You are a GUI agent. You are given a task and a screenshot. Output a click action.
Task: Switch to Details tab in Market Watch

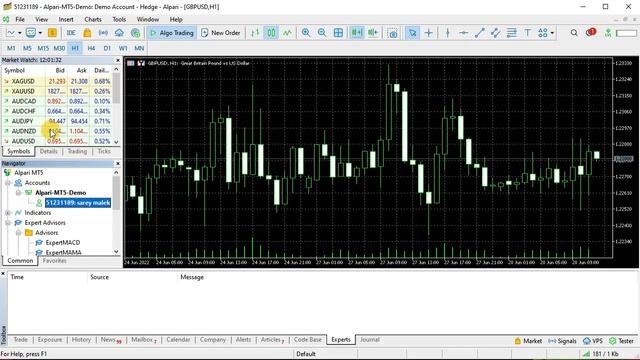tap(49, 151)
